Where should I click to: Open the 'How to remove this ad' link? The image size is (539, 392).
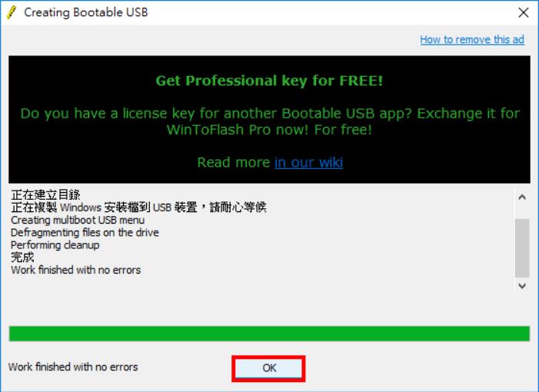[472, 39]
